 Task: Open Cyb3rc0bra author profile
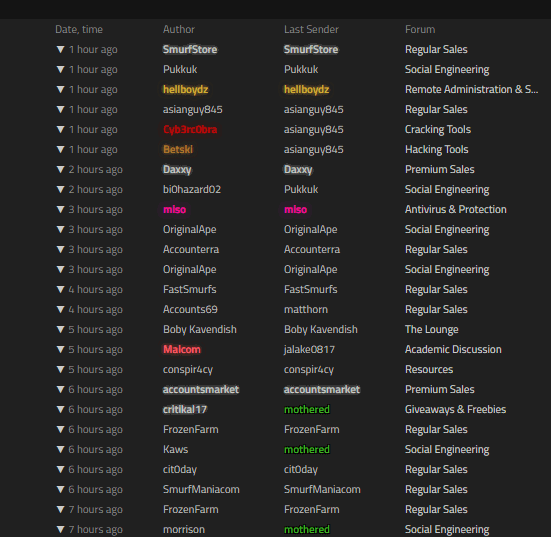(x=190, y=130)
